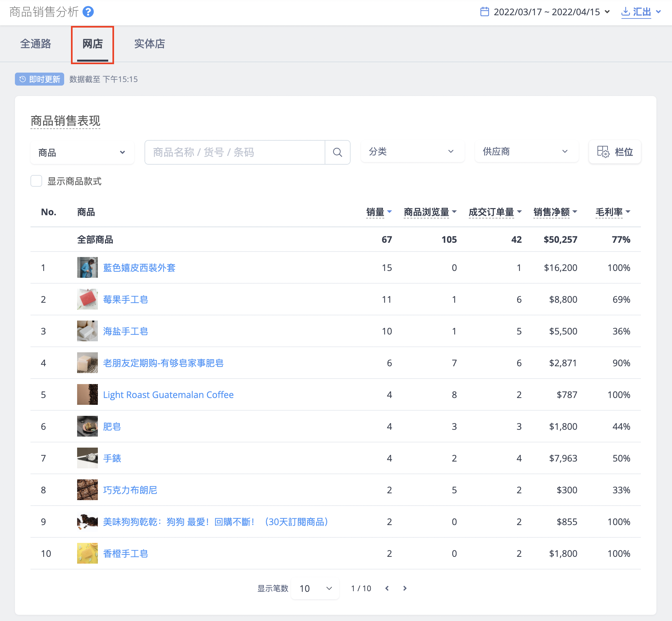Click the 商品销售表现 section title
672x621 pixels.
(x=65, y=121)
